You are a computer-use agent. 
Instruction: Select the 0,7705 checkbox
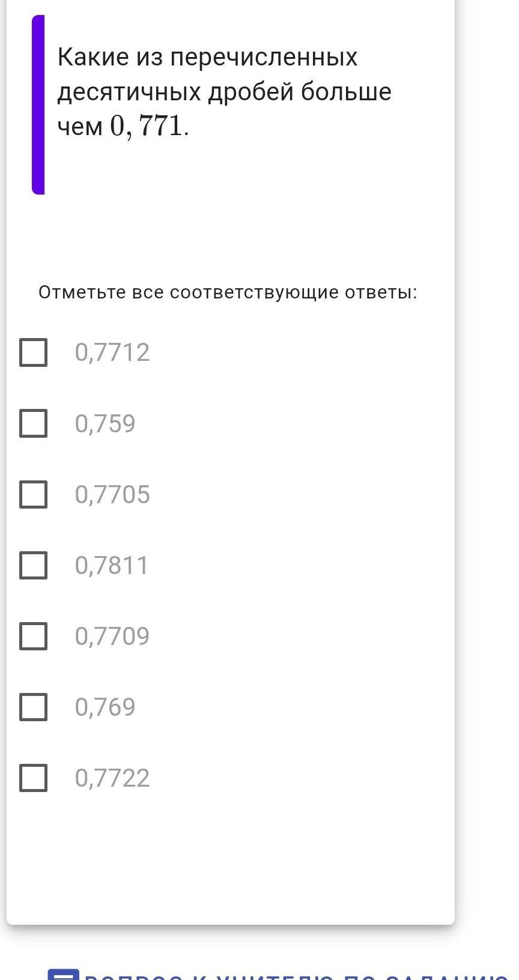click(34, 494)
